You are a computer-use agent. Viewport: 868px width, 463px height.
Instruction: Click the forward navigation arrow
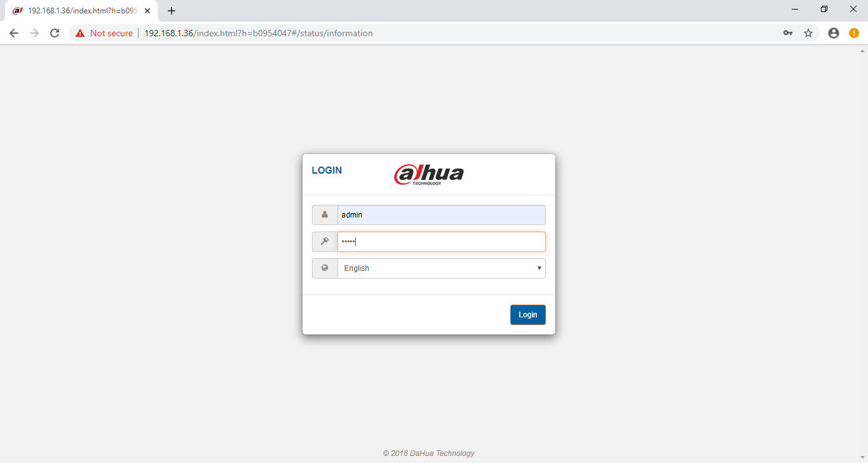click(x=34, y=33)
